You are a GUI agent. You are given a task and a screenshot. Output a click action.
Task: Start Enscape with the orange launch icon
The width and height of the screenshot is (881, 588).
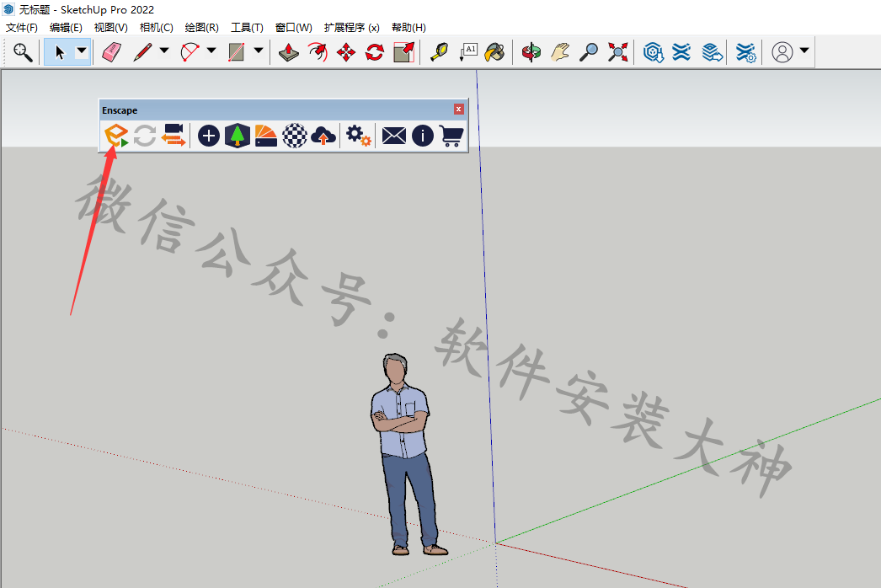(116, 136)
